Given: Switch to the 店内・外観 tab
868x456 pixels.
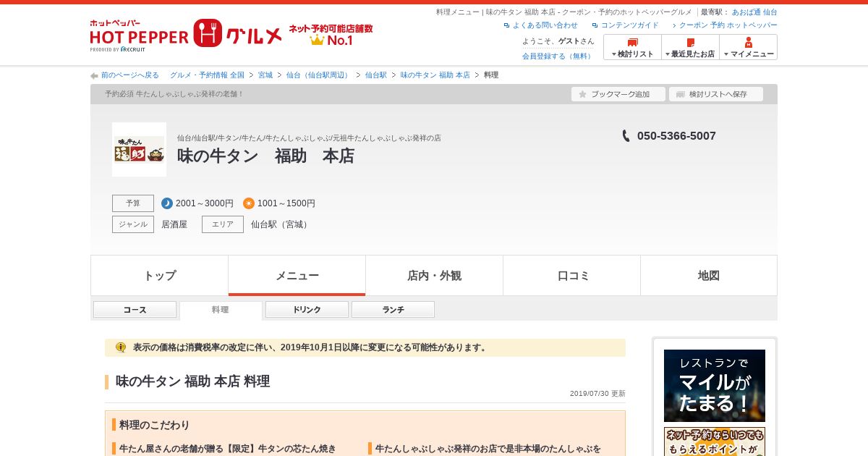Looking at the screenshot, I should coord(434,276).
